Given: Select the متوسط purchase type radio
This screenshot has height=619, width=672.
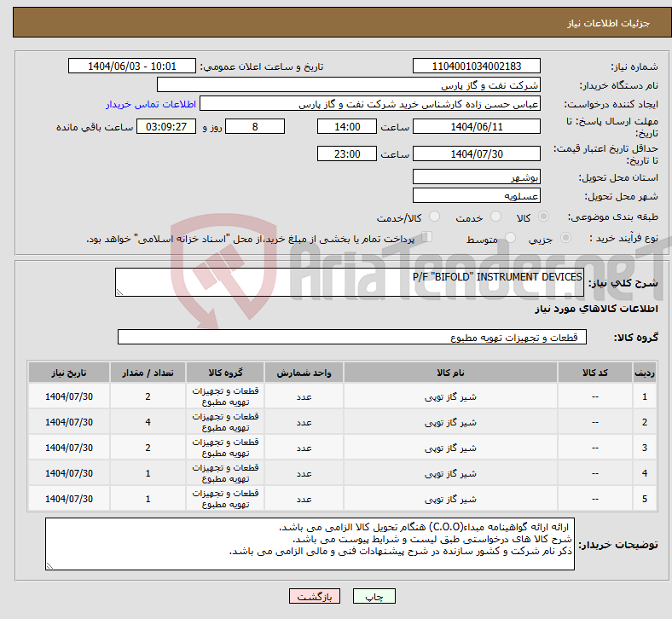Looking at the screenshot, I should pos(510,237).
